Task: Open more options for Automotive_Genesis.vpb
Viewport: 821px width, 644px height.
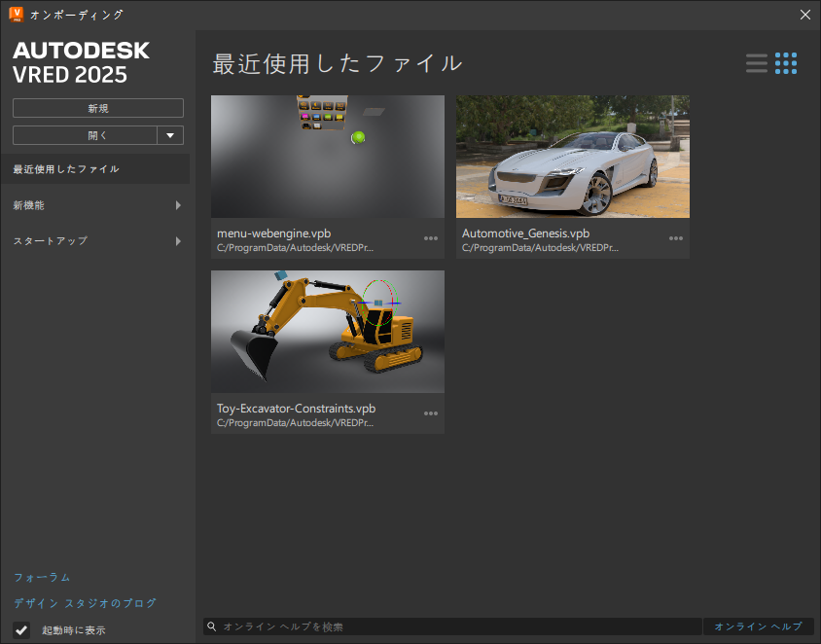Action: point(675,238)
